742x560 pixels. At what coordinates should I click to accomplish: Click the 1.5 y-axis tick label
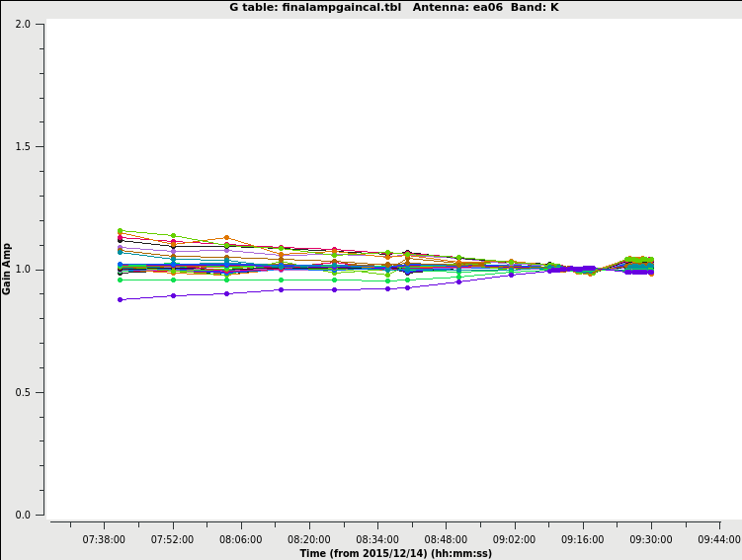(23, 146)
